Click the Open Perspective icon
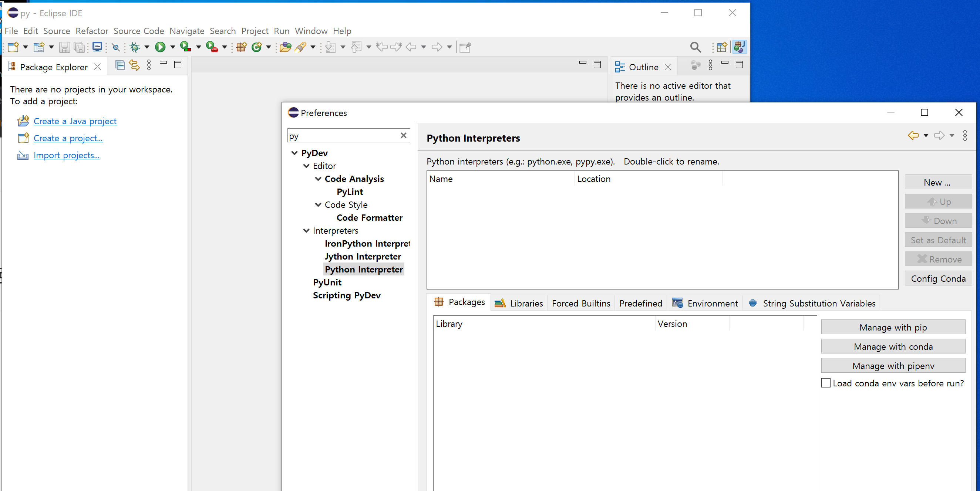980x491 pixels. [x=721, y=47]
